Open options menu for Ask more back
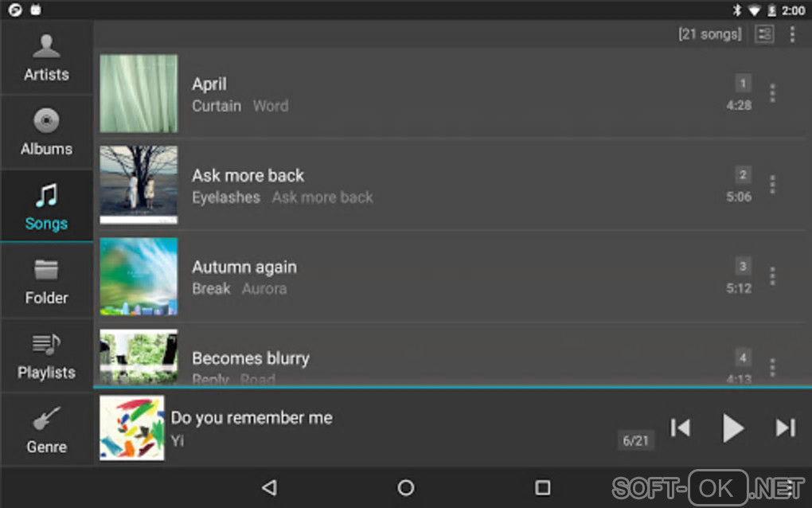 click(772, 185)
